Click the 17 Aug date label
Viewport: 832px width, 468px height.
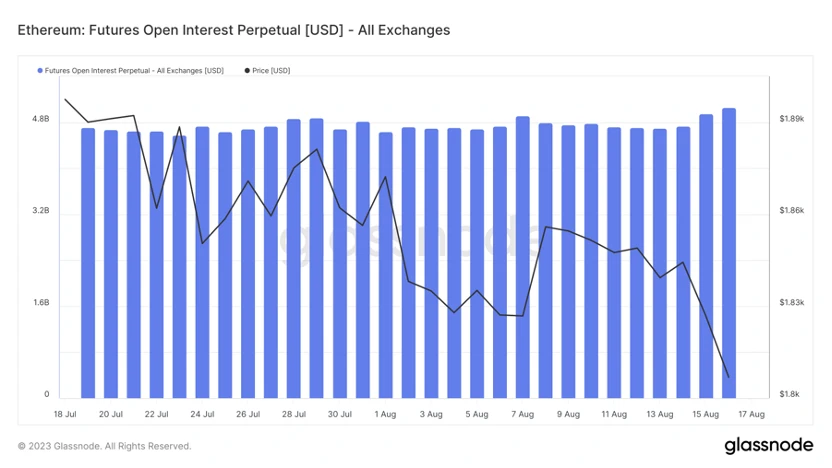pos(751,414)
